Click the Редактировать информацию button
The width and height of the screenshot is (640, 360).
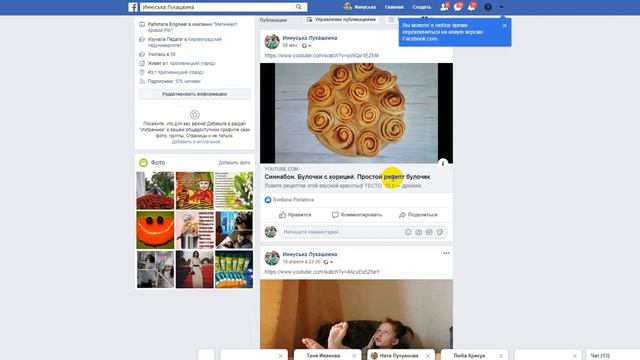pos(195,94)
